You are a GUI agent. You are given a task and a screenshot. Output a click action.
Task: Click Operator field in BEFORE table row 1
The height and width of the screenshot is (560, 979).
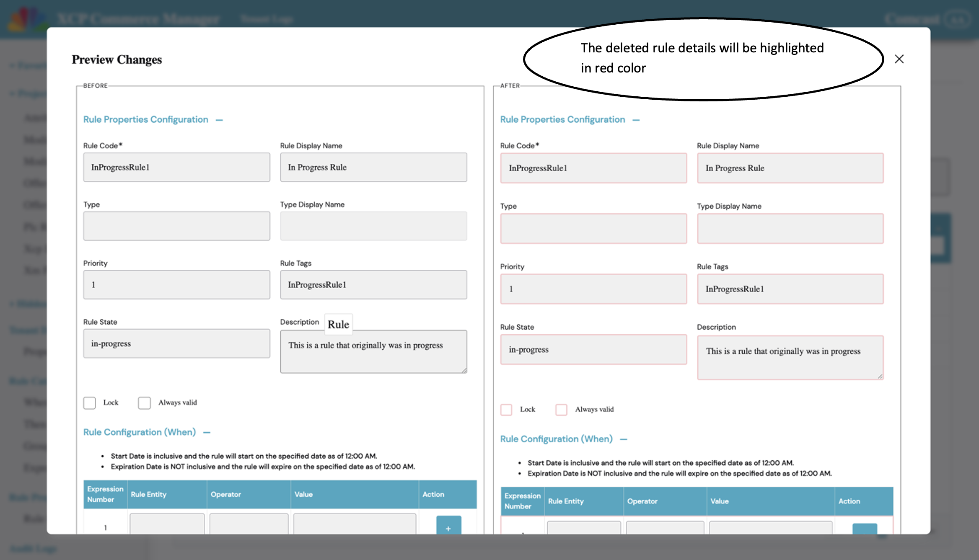(x=249, y=524)
